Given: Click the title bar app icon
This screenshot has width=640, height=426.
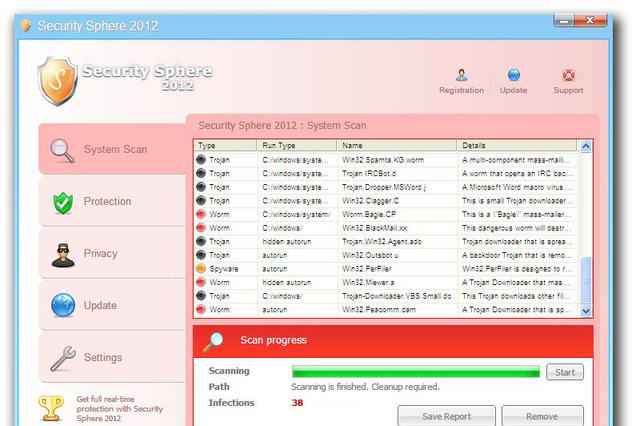Looking at the screenshot, I should click(26, 26).
